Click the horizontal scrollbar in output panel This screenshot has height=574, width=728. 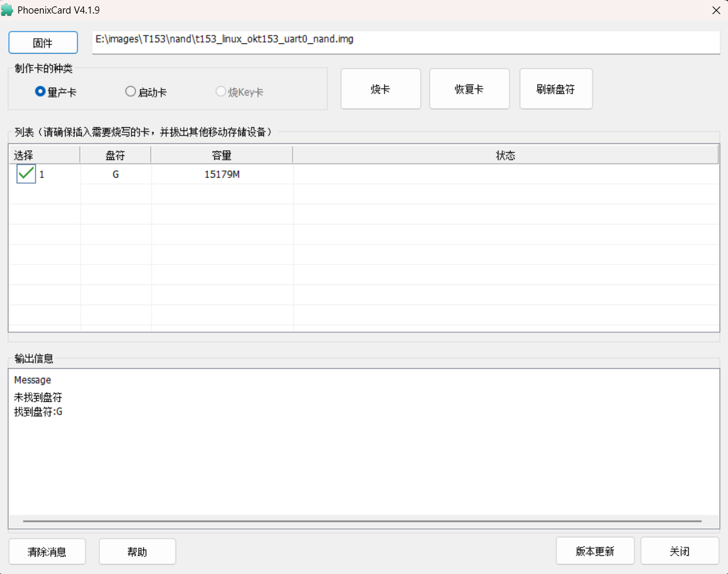[x=362, y=520]
